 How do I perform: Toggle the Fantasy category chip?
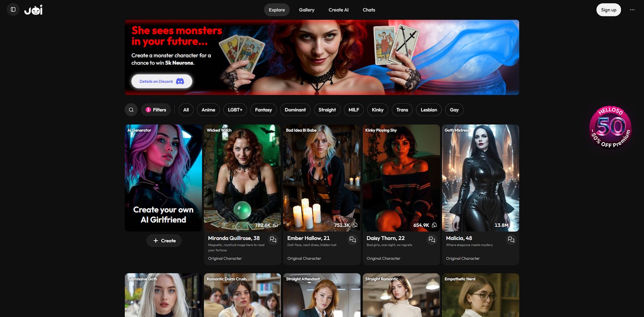[x=264, y=110]
